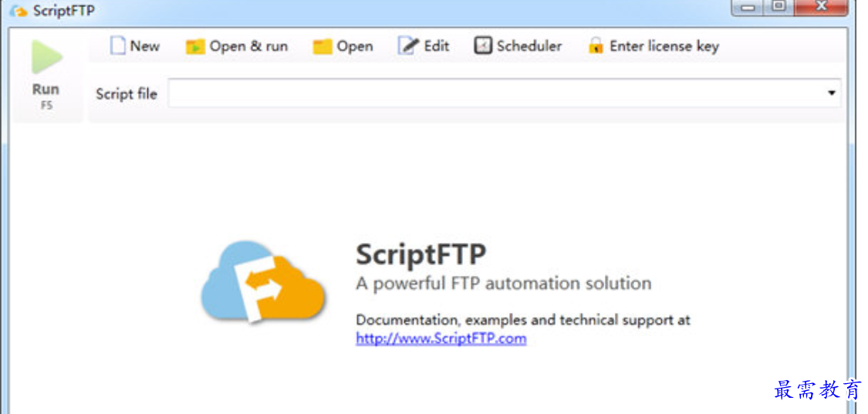Viewport: 868px width, 414px height.
Task: Expand the Script file dropdown arrow
Action: (832, 93)
